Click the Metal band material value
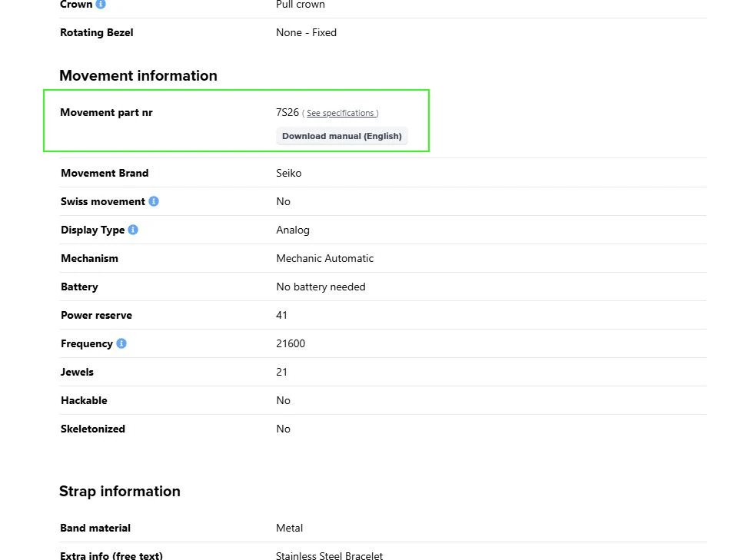The image size is (731, 560). tap(289, 528)
